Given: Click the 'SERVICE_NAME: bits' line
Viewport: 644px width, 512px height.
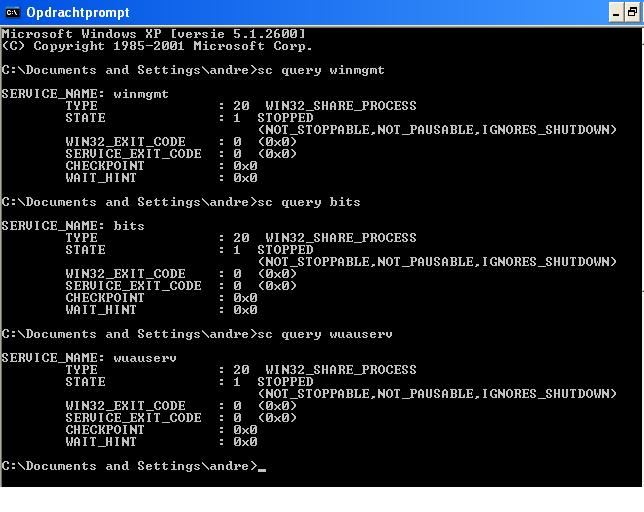Looking at the screenshot, I should point(73,226).
